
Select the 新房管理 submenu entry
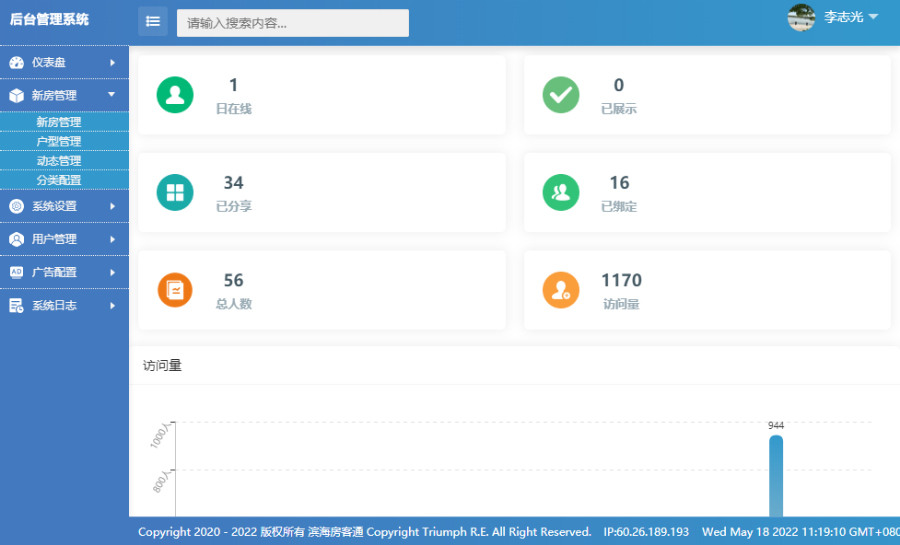59,122
